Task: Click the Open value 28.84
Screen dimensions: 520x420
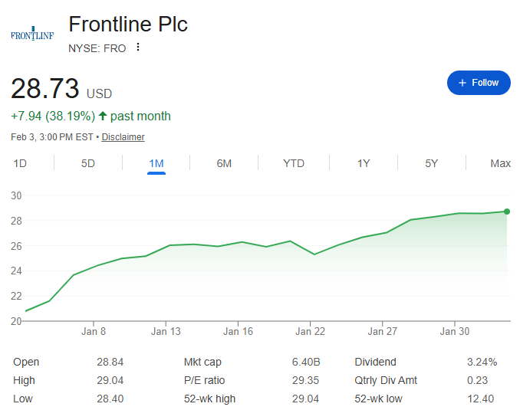Action: 110,362
